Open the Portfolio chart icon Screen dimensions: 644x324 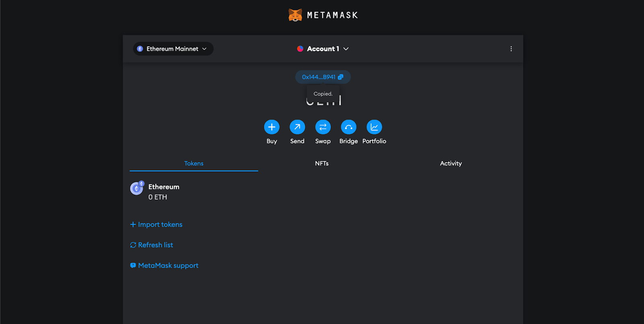click(374, 127)
